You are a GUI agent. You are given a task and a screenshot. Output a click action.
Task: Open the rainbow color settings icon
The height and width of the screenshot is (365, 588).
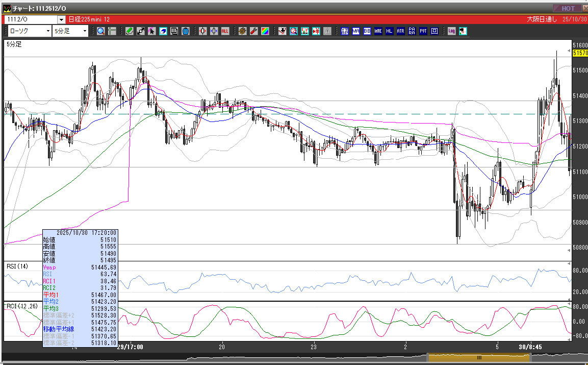tap(265, 31)
